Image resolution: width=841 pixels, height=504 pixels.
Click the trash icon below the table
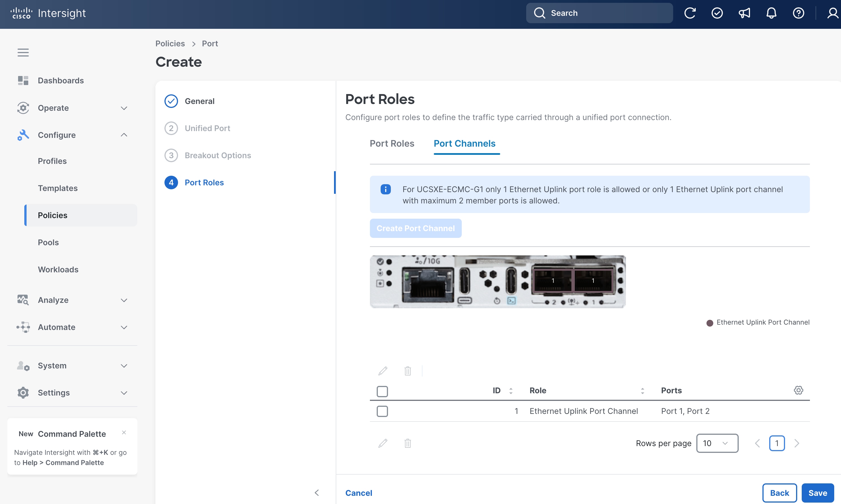(x=408, y=443)
